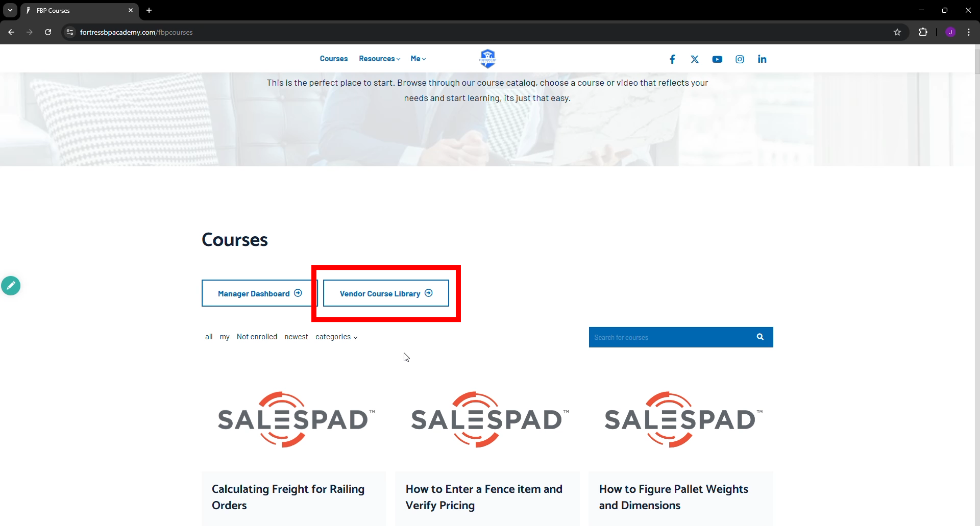Click the Search for courses field
Image resolution: width=980 pixels, height=526 pixels.
pyautogui.click(x=669, y=337)
